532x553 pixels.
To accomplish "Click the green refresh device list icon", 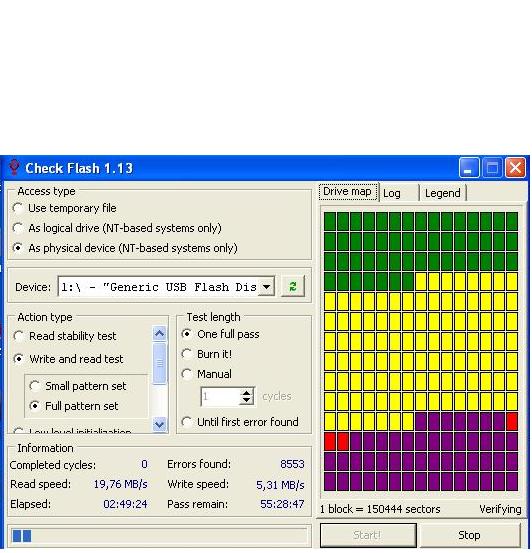I will (292, 286).
